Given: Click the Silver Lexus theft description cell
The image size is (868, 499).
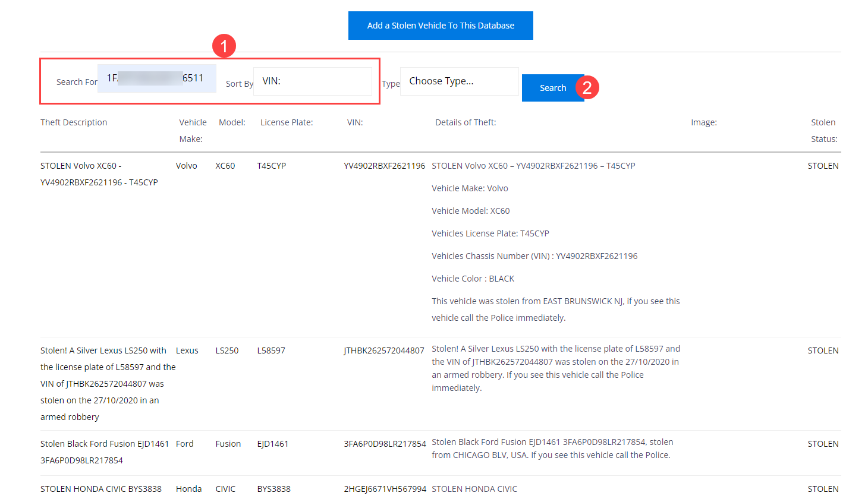Looking at the screenshot, I should (108, 384).
